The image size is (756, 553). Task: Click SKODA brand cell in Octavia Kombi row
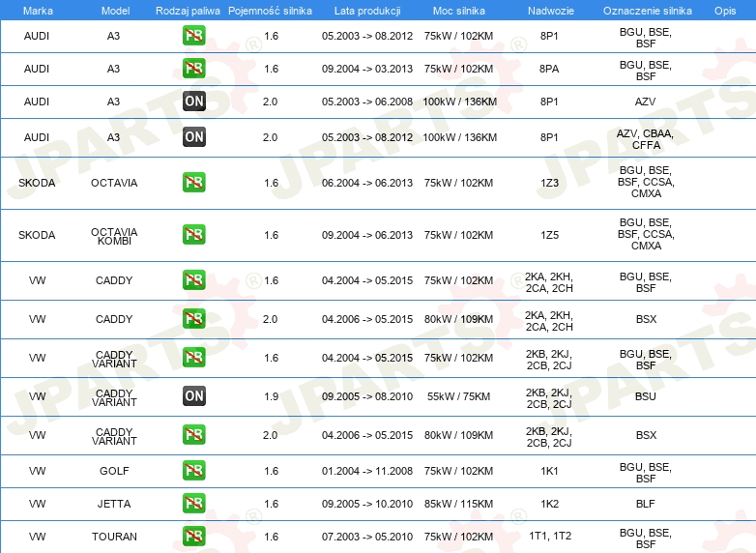37,235
